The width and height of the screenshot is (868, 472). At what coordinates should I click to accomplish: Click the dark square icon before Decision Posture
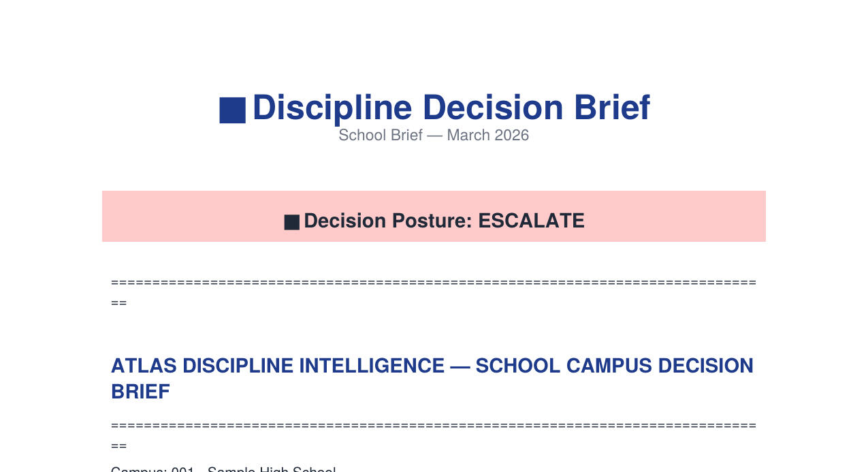click(x=291, y=222)
